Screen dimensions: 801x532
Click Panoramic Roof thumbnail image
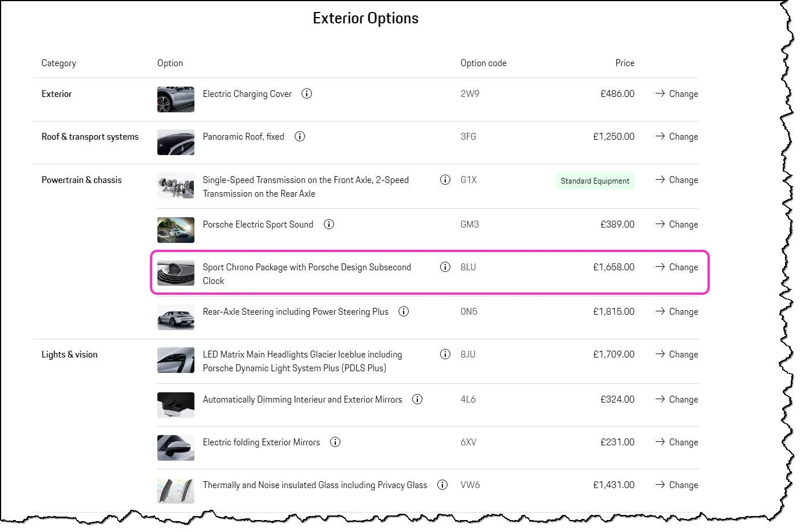pyautogui.click(x=176, y=142)
